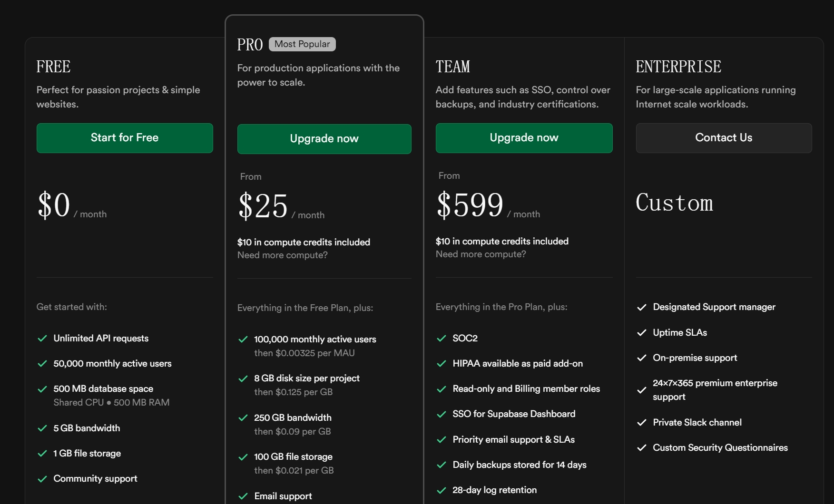This screenshot has width=834, height=504.
Task: Open Need more compute? under Pro pricing
Action: 283,255
